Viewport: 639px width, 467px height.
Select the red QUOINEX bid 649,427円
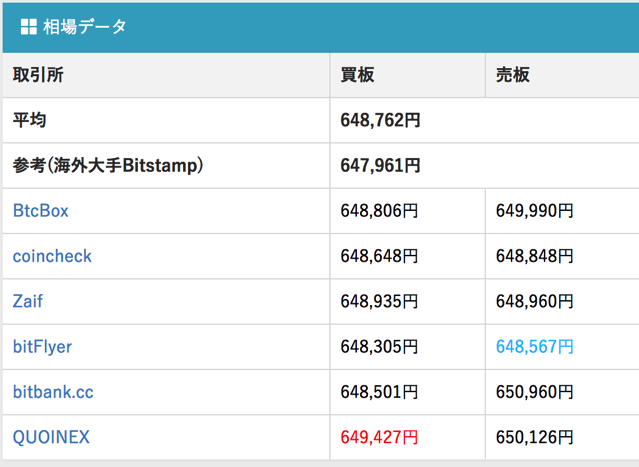(379, 437)
